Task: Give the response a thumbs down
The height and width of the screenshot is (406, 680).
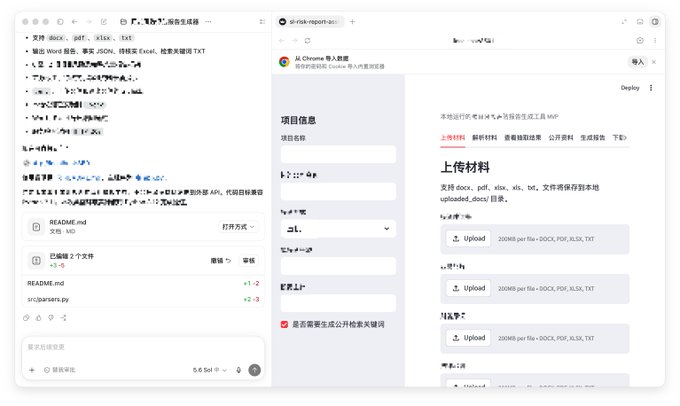Action: 51,318
